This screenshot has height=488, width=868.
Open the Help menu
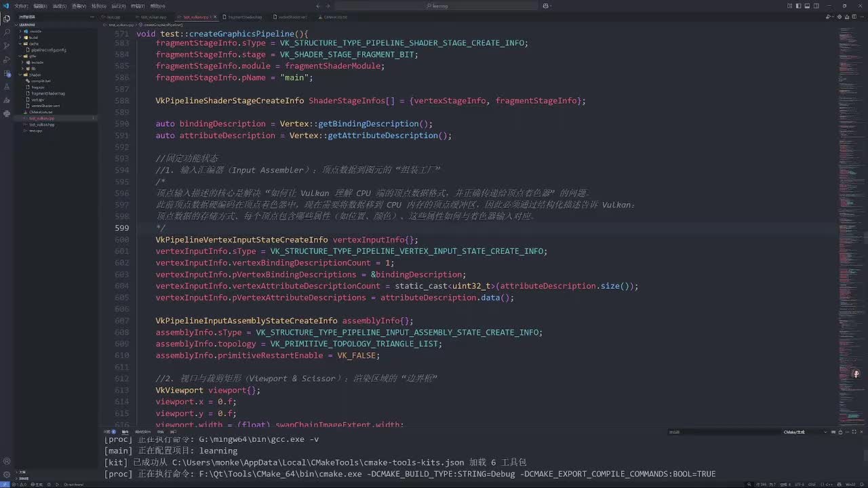157,6
